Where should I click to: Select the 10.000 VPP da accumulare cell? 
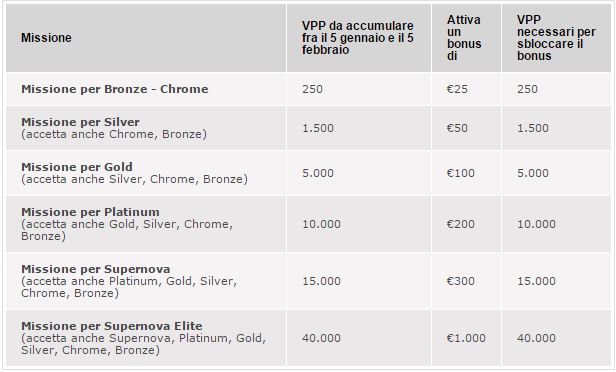pyautogui.click(x=321, y=224)
